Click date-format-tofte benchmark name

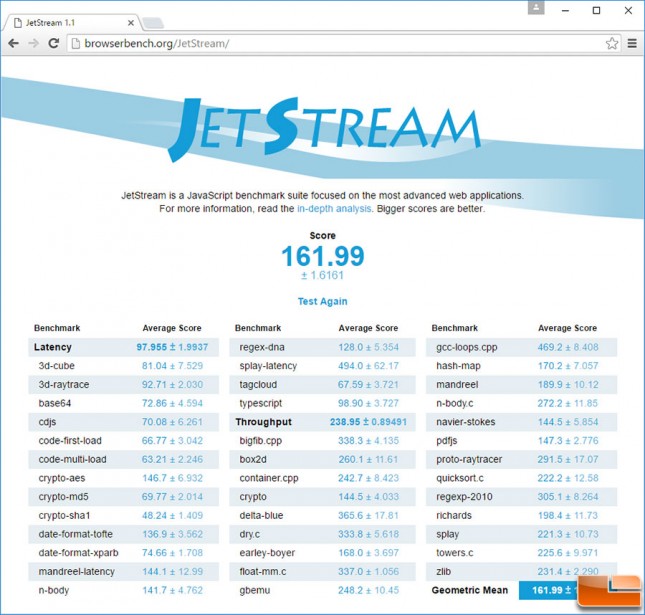coord(75,534)
